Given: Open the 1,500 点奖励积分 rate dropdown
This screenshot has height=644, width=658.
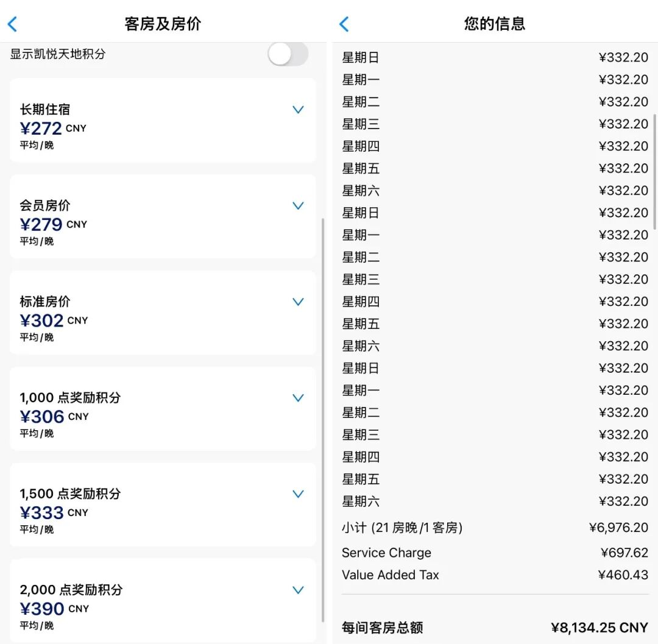Looking at the screenshot, I should pos(298,494).
